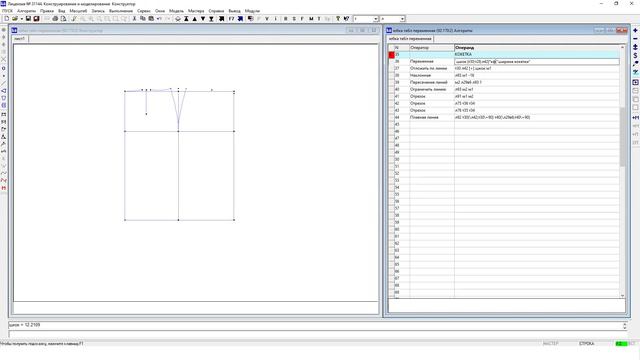This screenshot has height=360, width=640.
Task: Select the Пересечение линий row
Action: click(x=504, y=82)
